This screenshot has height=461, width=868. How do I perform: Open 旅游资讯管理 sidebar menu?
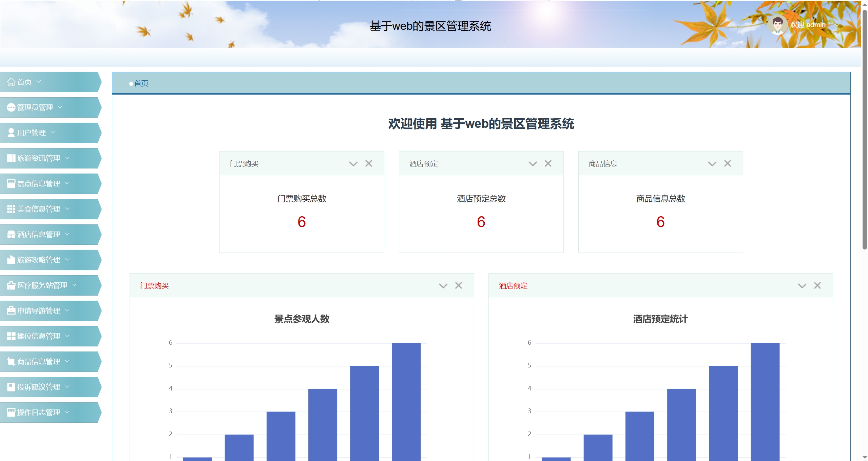[50, 158]
